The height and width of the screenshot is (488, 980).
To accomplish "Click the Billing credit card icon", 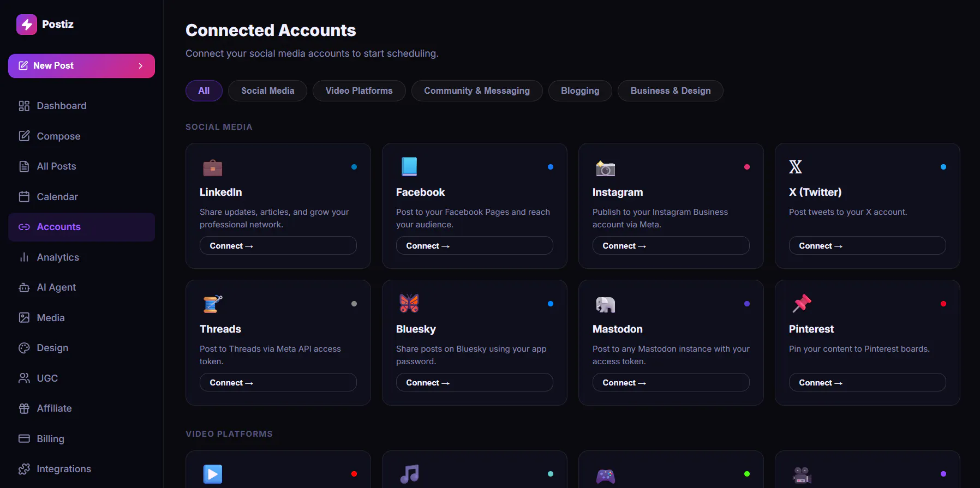I will 24,439.
